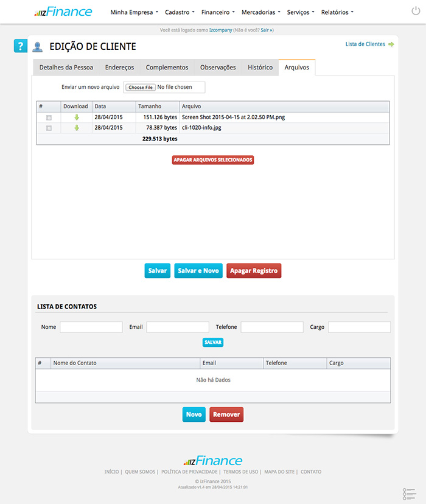Expand the Relatórios dropdown menu
Viewport: 426px width, 504px height.
[x=337, y=12]
